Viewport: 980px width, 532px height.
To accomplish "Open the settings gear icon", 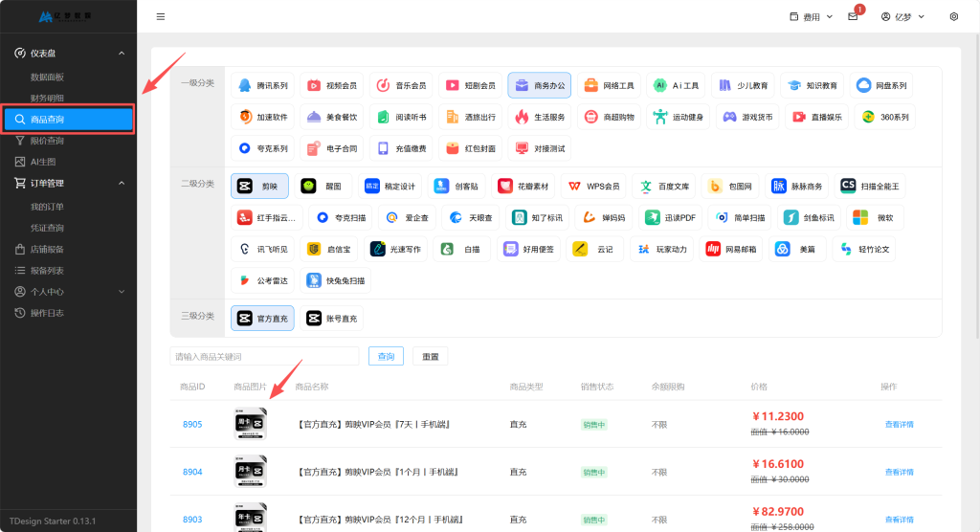I will 954,17.
